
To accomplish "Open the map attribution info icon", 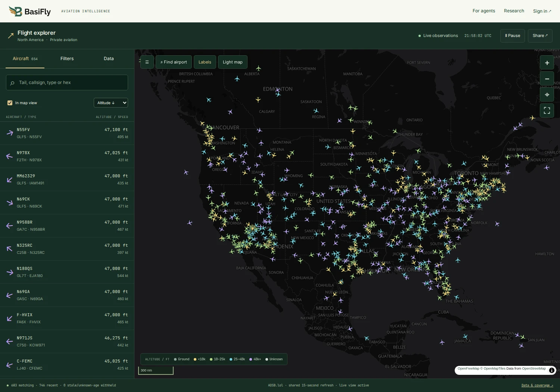I will [551, 370].
